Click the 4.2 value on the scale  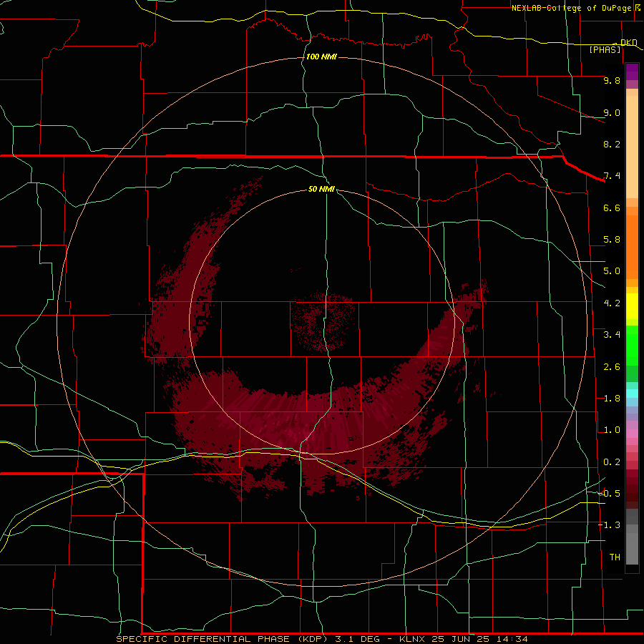(612, 303)
